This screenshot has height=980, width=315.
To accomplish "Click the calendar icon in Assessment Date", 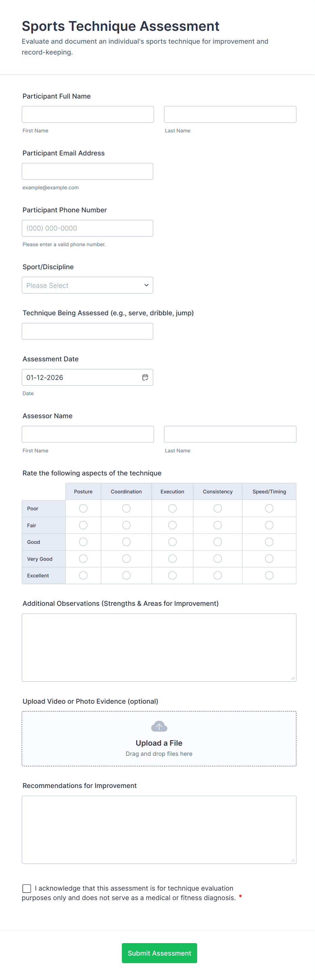I will 145,377.
